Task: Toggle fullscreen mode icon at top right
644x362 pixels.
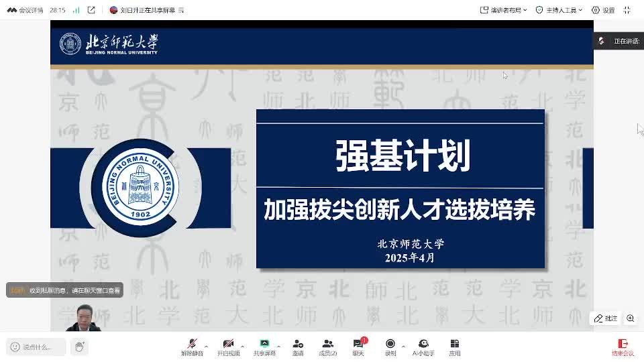Action: pyautogui.click(x=627, y=10)
